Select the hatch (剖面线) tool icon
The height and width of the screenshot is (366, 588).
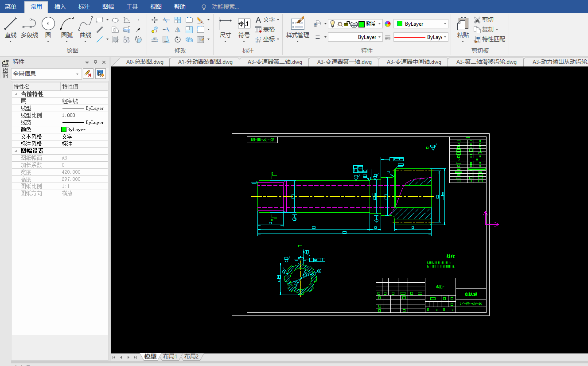115,39
